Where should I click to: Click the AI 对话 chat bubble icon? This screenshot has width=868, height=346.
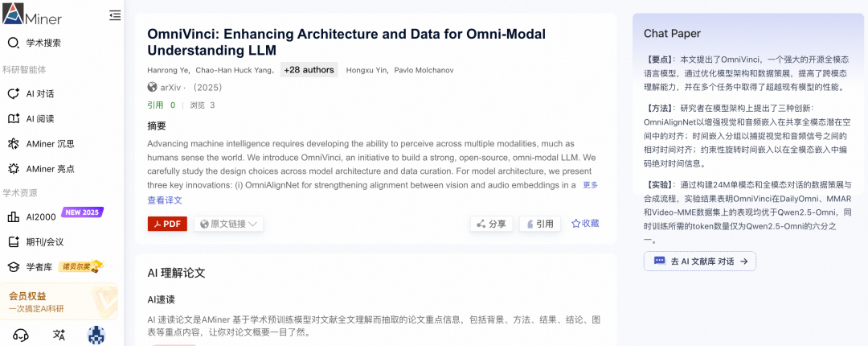14,93
